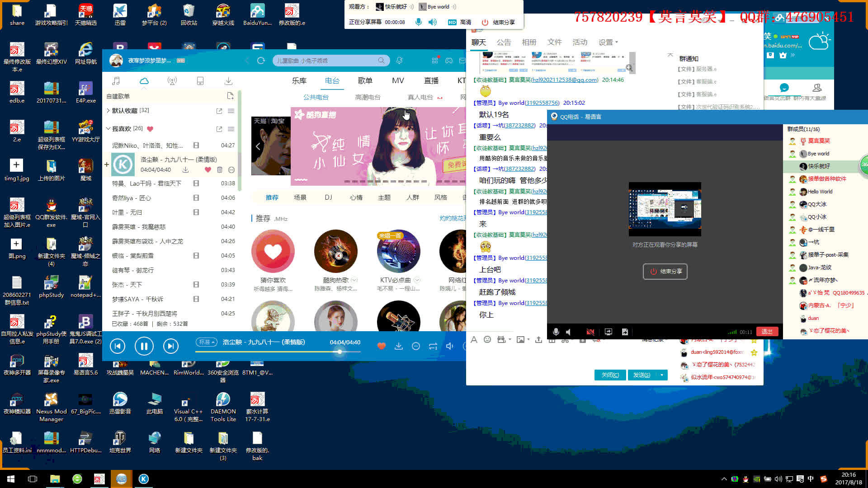Click the download icon in music player

tap(398, 346)
